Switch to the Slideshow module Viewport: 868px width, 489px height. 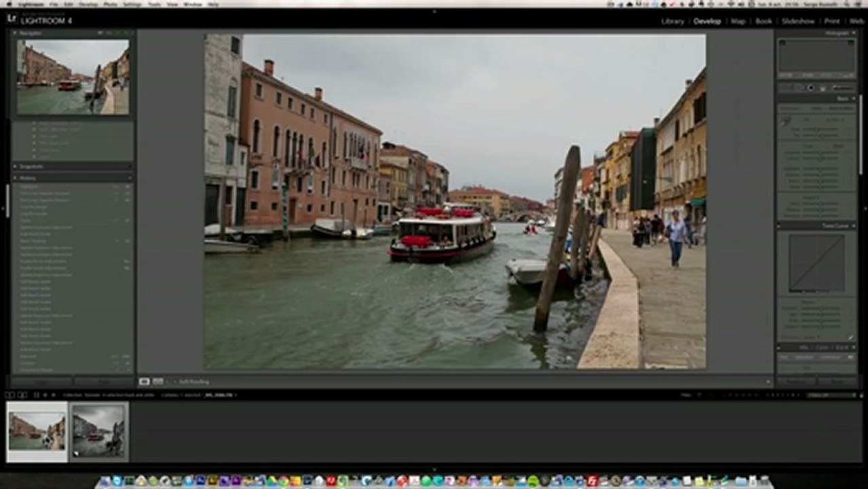pyautogui.click(x=798, y=21)
